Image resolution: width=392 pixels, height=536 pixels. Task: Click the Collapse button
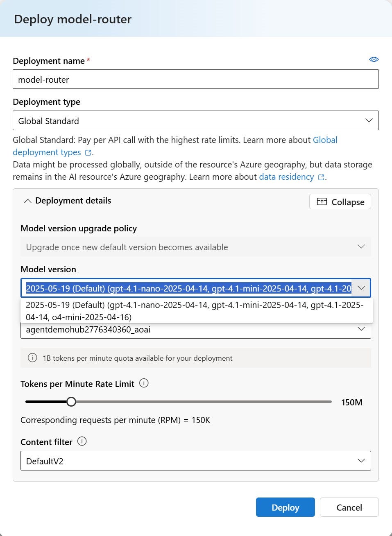point(340,201)
